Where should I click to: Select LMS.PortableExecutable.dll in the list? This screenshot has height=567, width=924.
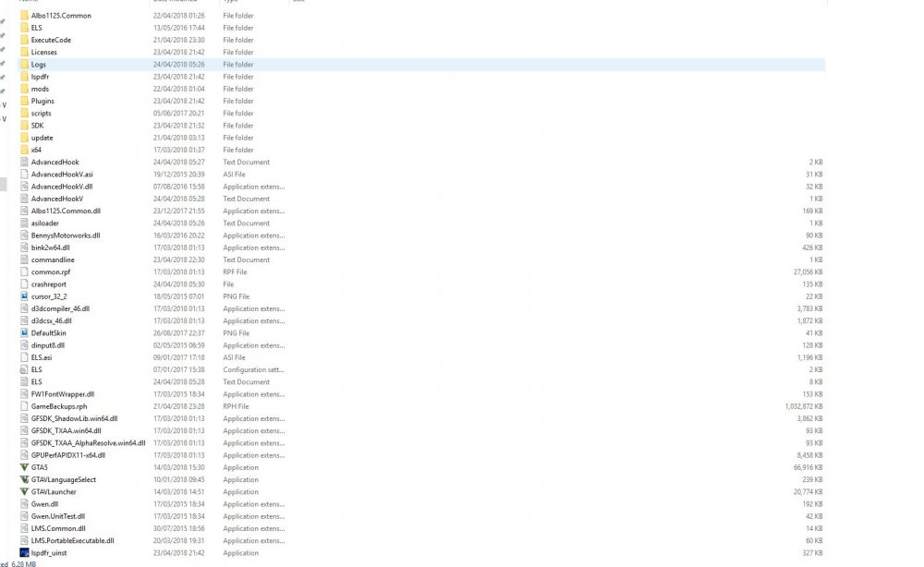(72, 540)
